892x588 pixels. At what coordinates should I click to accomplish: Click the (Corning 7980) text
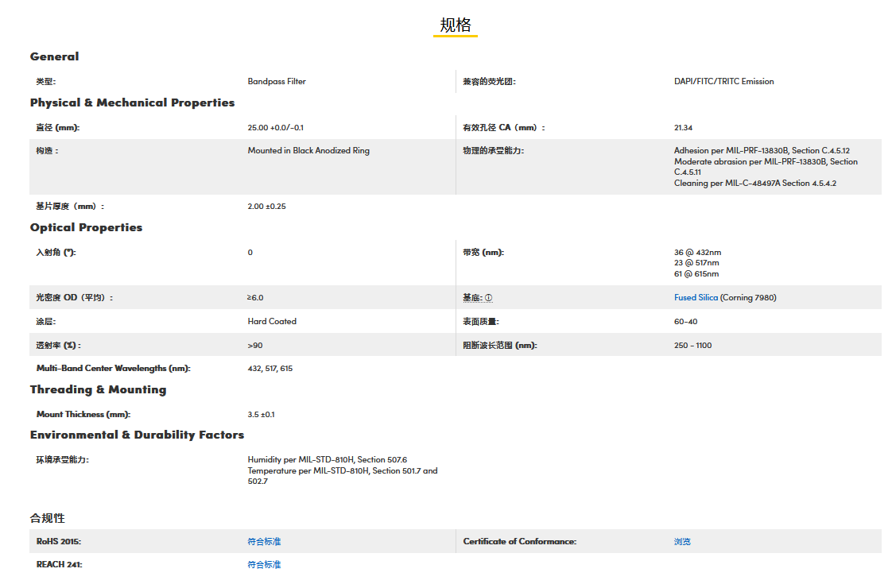pos(748,297)
